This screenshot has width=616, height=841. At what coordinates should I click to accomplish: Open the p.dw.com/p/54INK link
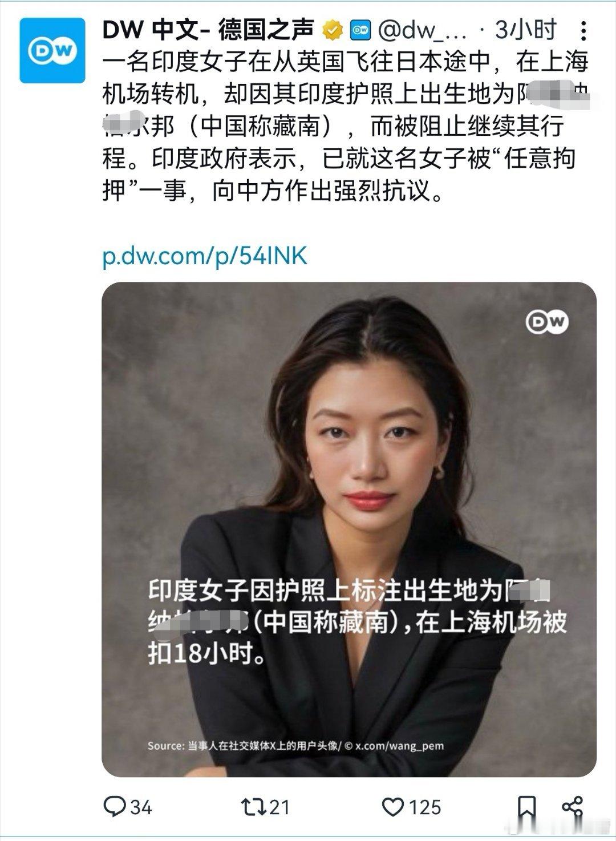(205, 257)
